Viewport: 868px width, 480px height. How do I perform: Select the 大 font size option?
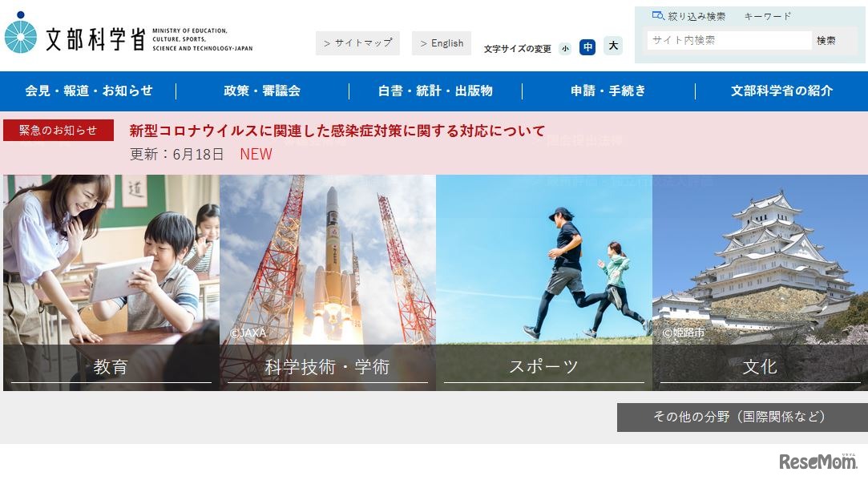612,48
